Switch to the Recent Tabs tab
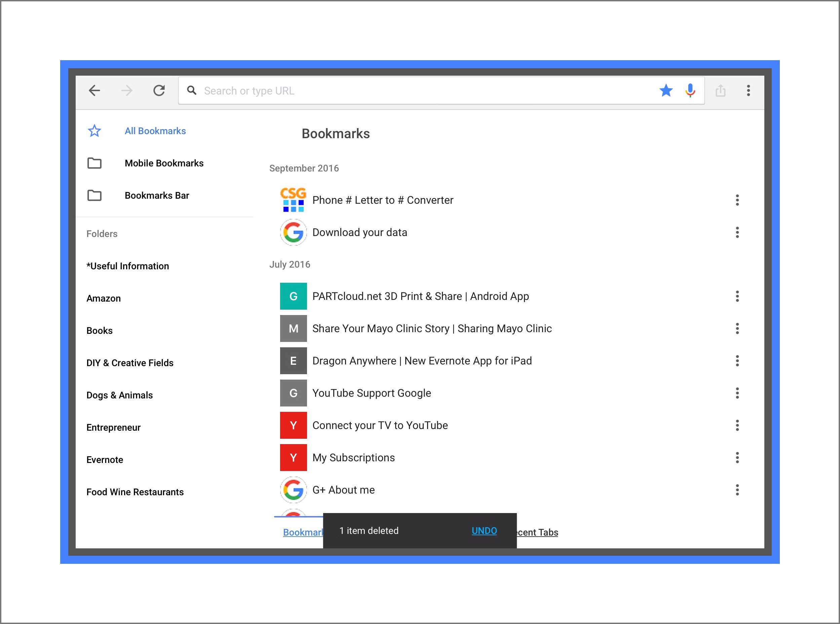The width and height of the screenshot is (840, 624). click(x=538, y=533)
